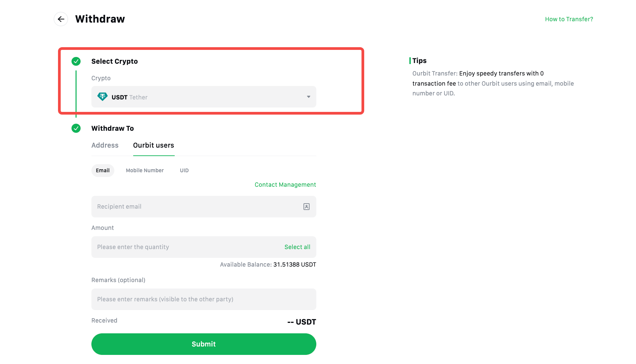Screen dimensions: 636x364
Task: Click Select all in amount field
Action: pyautogui.click(x=297, y=247)
